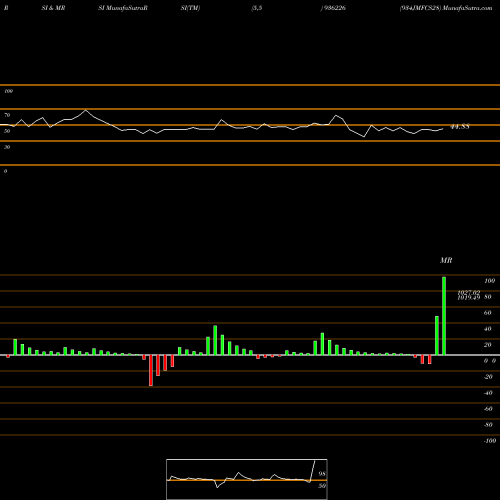Click the 98 value in the mini chart

tap(322, 474)
